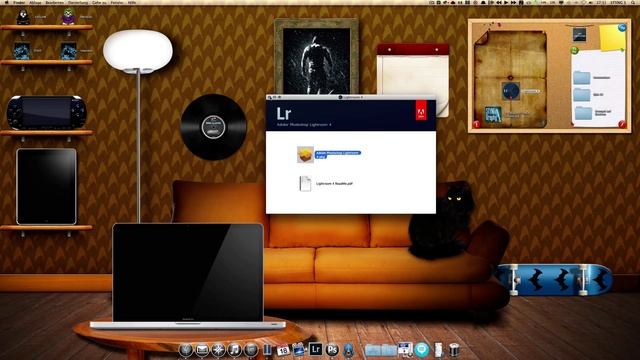Open the first blue icon on second shelf
640x360 pixels.
point(22,51)
